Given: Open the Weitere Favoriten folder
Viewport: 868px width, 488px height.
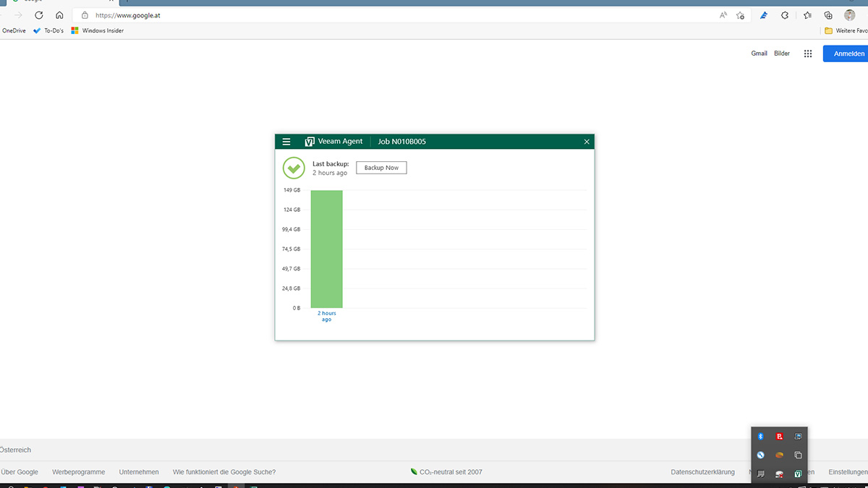Looking at the screenshot, I should [x=846, y=31].
